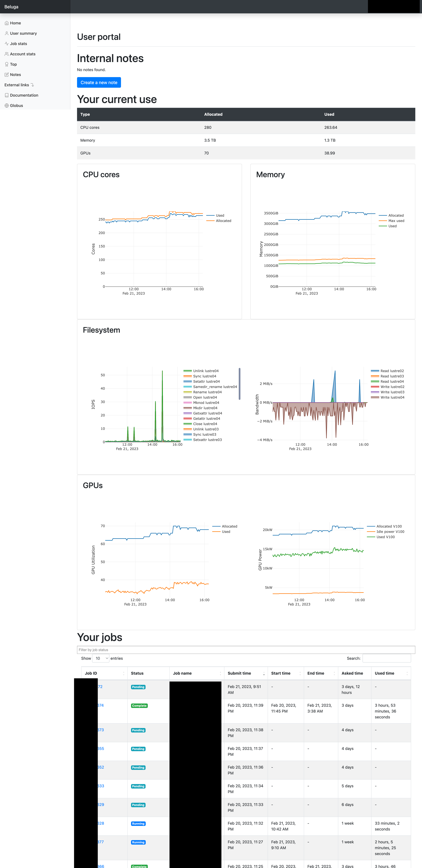The width and height of the screenshot is (422, 868).
Task: Click the IOPS legend scrollbar
Action: pos(239,384)
